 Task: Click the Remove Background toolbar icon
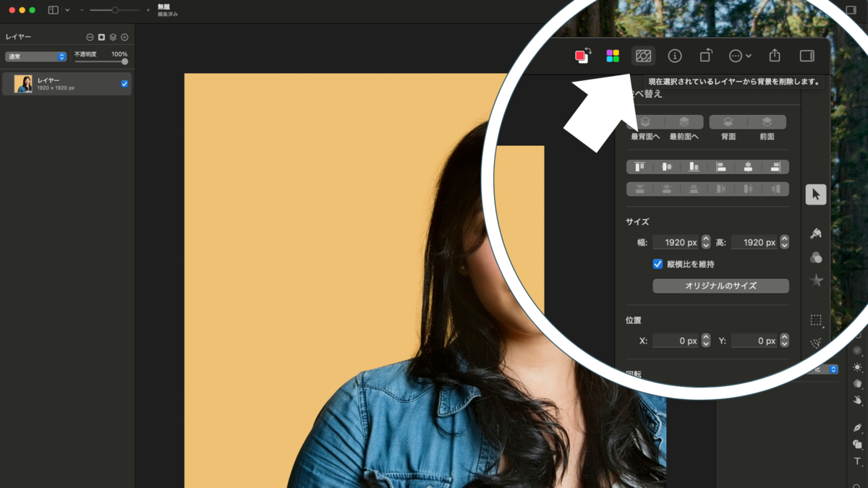pyautogui.click(x=643, y=56)
